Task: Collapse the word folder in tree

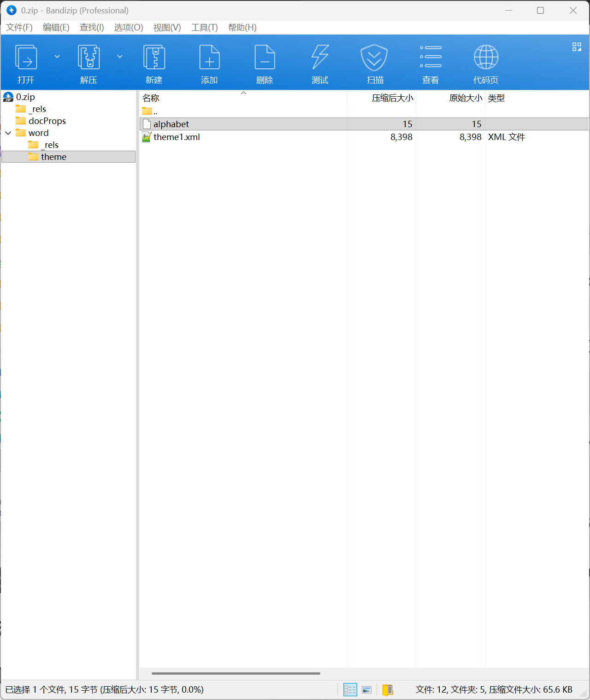Action: click(8, 133)
